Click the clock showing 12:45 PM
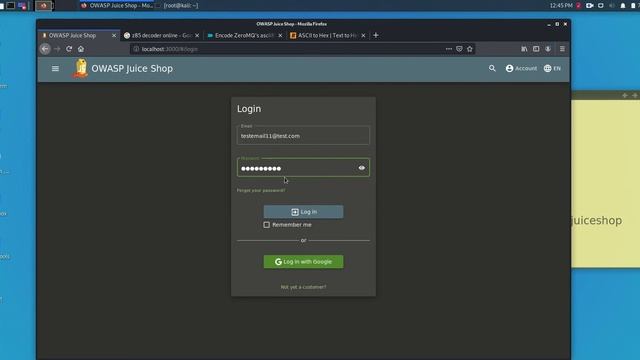The image size is (640, 360). pyautogui.click(x=561, y=6)
